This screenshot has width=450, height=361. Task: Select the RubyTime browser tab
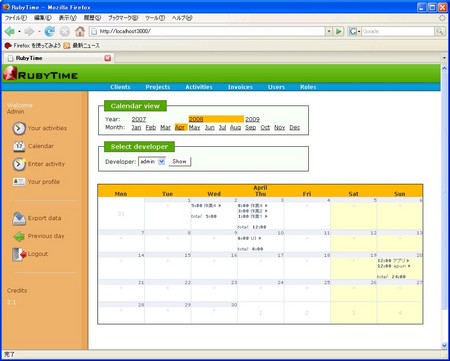[x=58, y=58]
